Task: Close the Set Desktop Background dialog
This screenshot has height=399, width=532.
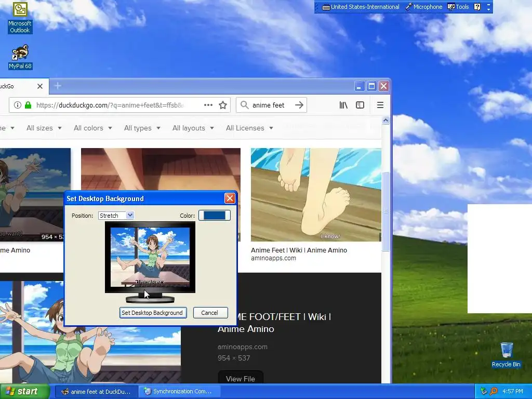Action: (x=230, y=198)
